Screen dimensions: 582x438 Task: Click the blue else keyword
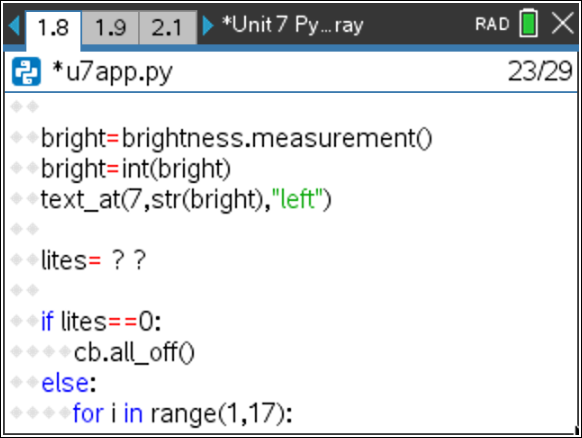click(65, 383)
